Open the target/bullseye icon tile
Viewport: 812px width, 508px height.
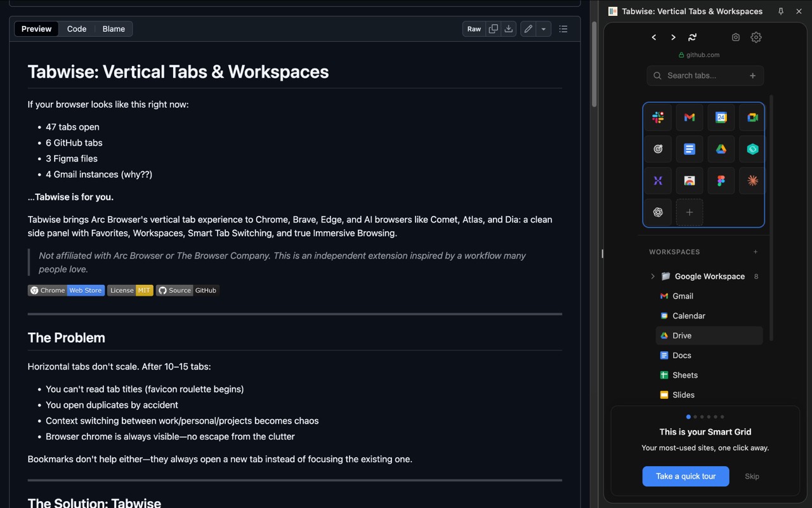tap(658, 149)
